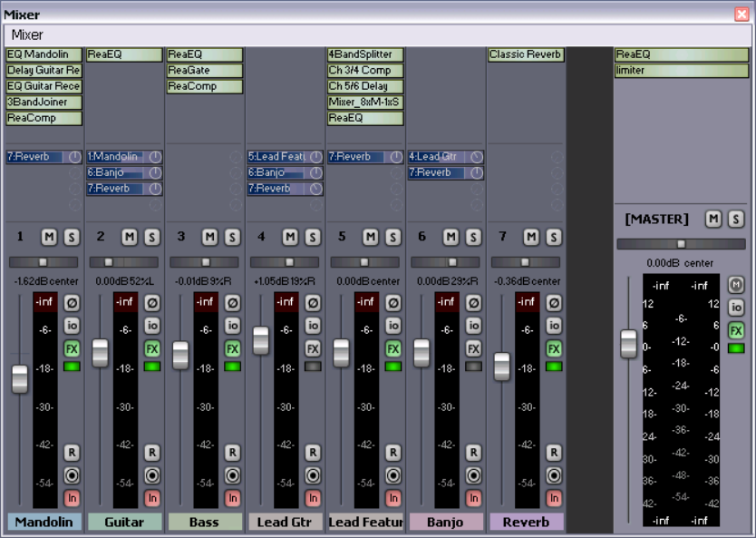Mute the Master track

(713, 219)
